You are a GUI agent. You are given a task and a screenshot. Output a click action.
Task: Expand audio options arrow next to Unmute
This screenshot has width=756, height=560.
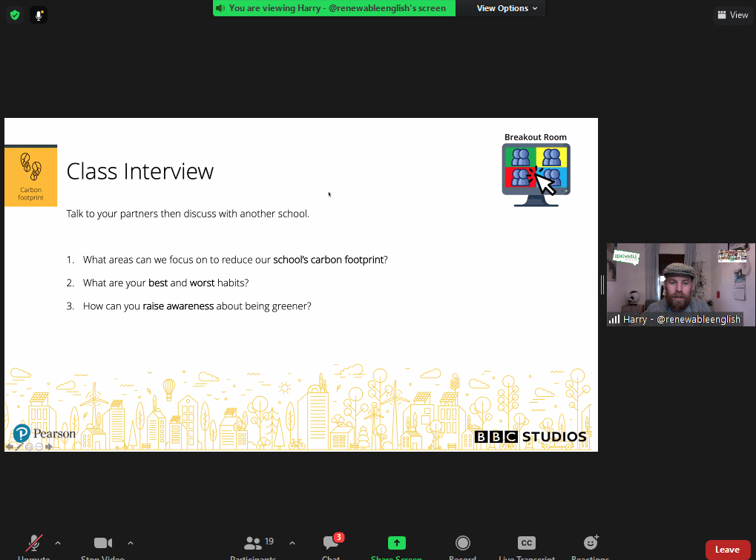pos(58,543)
